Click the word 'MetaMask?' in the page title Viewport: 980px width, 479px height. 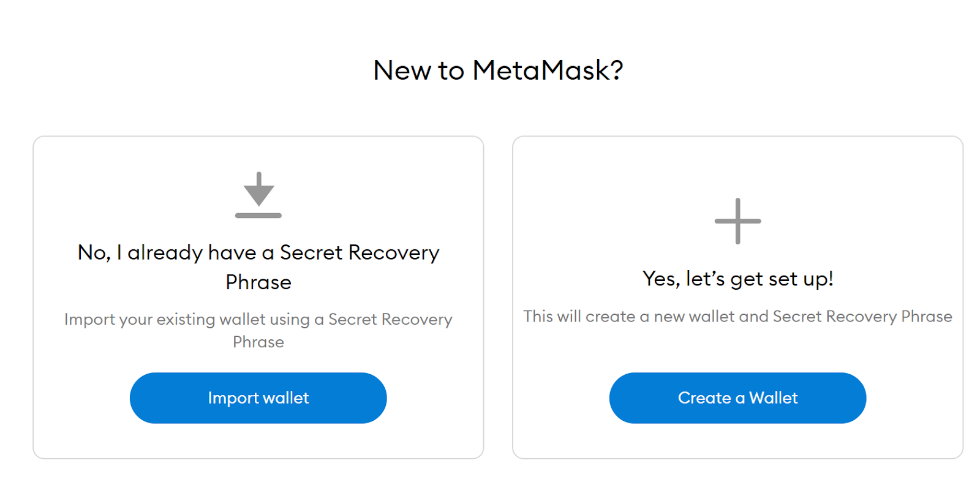[548, 70]
